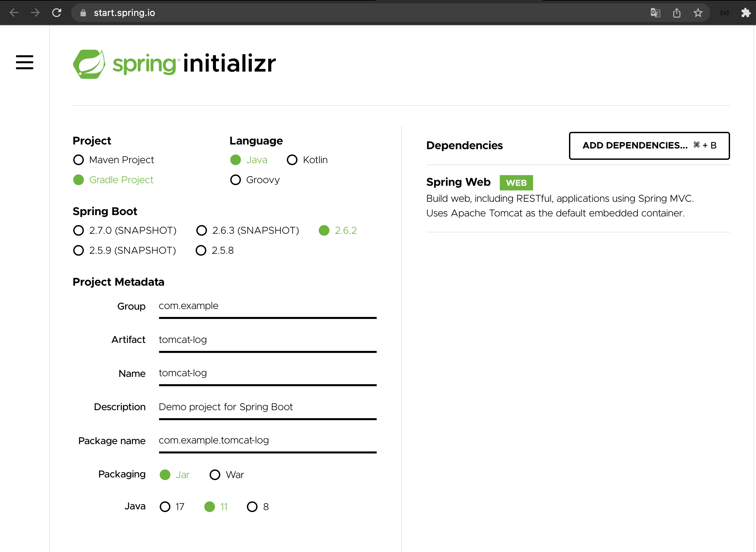Viewport: 756px width, 552px height.
Task: Reload the page with refresh icon
Action: 57,13
